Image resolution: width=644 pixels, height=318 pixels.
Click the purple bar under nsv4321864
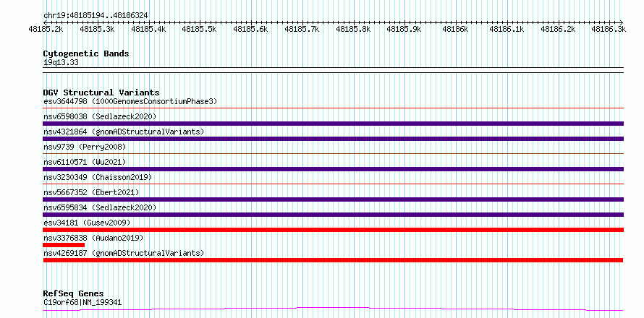333,139
